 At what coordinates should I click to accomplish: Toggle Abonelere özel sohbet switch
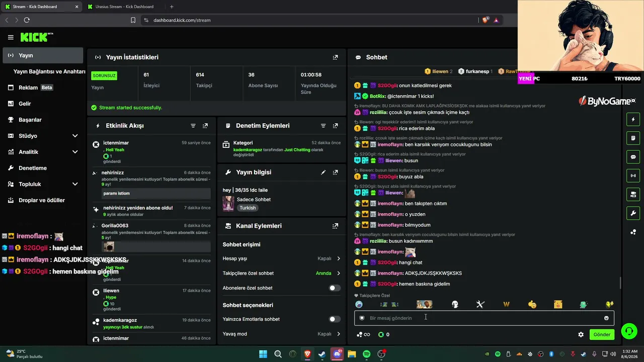[x=335, y=288]
